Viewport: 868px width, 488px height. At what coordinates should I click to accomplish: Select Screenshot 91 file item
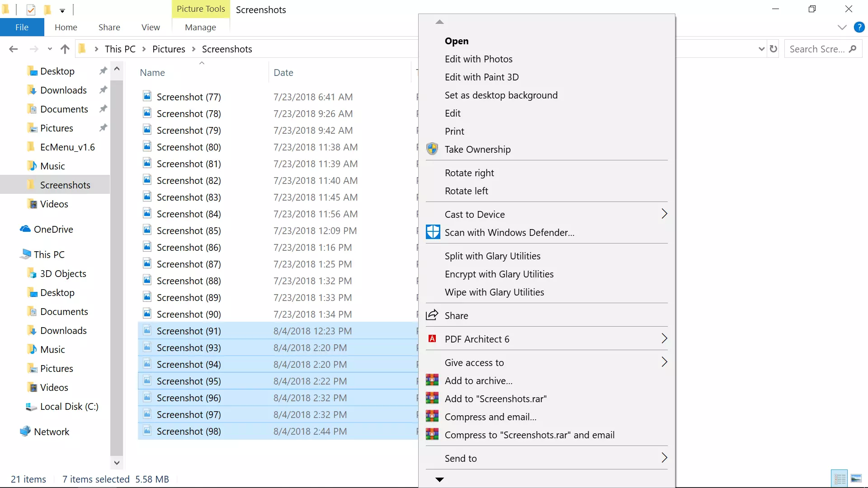(x=189, y=331)
